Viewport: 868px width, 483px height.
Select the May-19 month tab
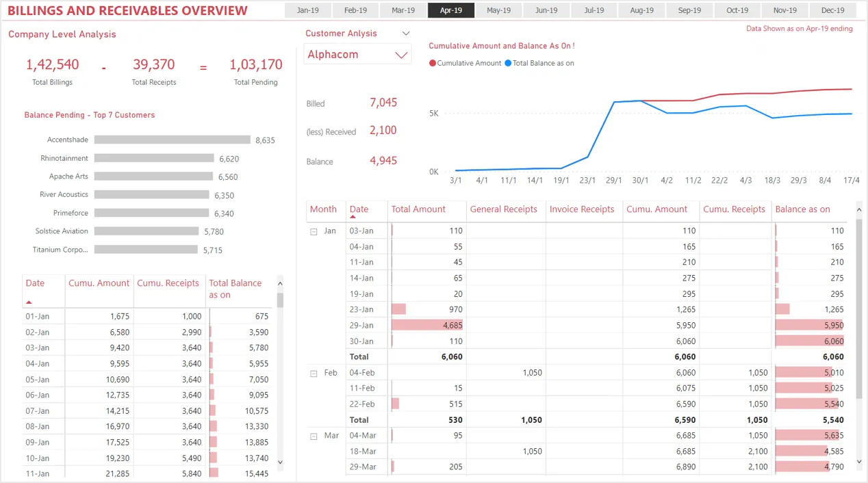498,10
